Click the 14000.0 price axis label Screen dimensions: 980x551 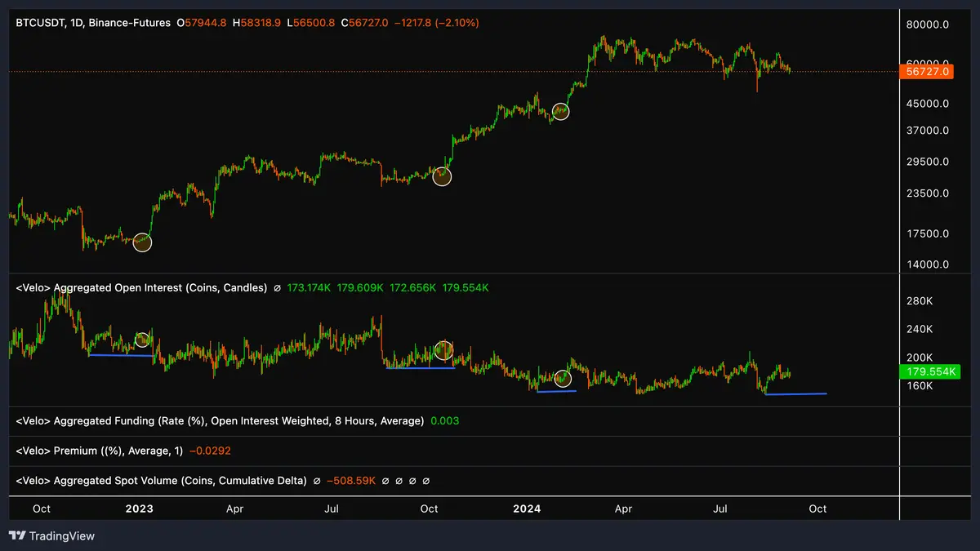(x=928, y=264)
